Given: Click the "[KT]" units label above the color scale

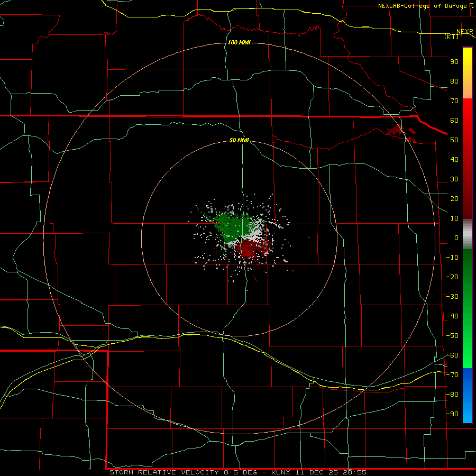Looking at the screenshot, I should click(x=452, y=36).
